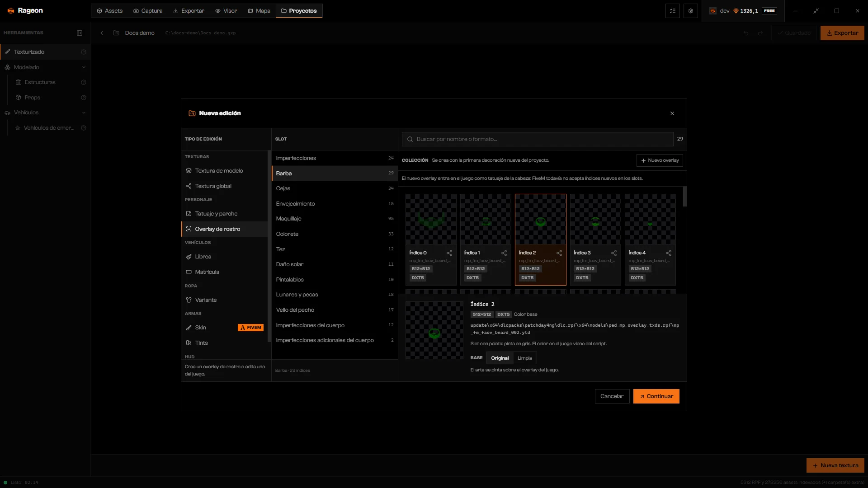Select the Limpia base option
Image resolution: width=868 pixels, height=488 pixels.
(525, 358)
